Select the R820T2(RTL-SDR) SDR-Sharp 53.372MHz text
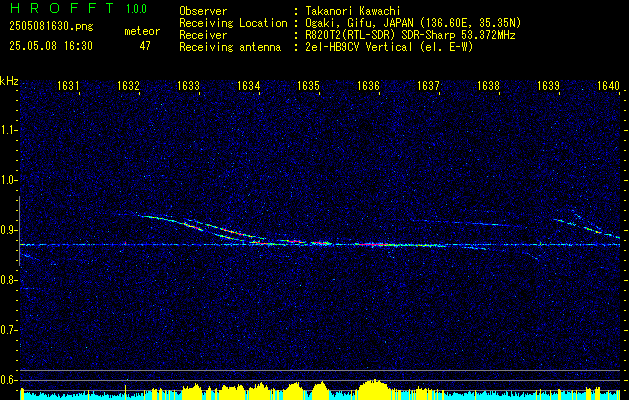Screen dimensions: 629x400 point(410,35)
